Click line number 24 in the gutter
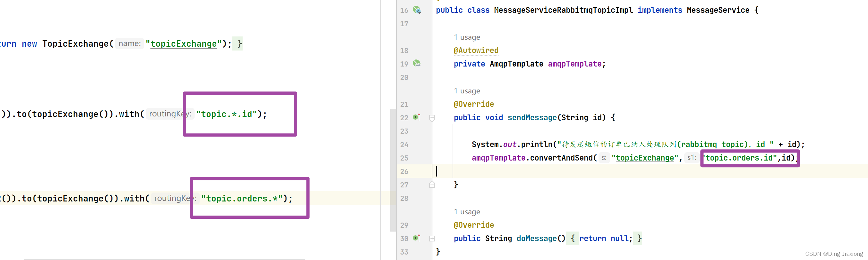 tap(404, 145)
